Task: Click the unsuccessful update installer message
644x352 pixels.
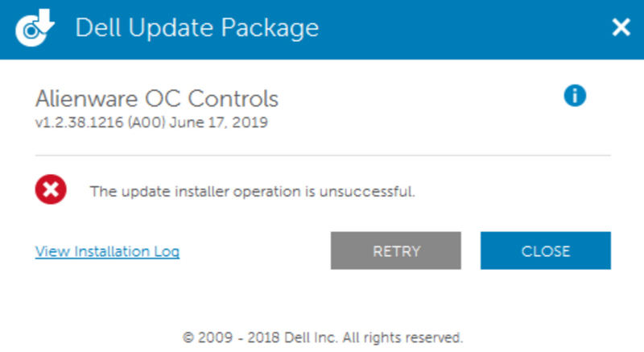Action: click(252, 192)
